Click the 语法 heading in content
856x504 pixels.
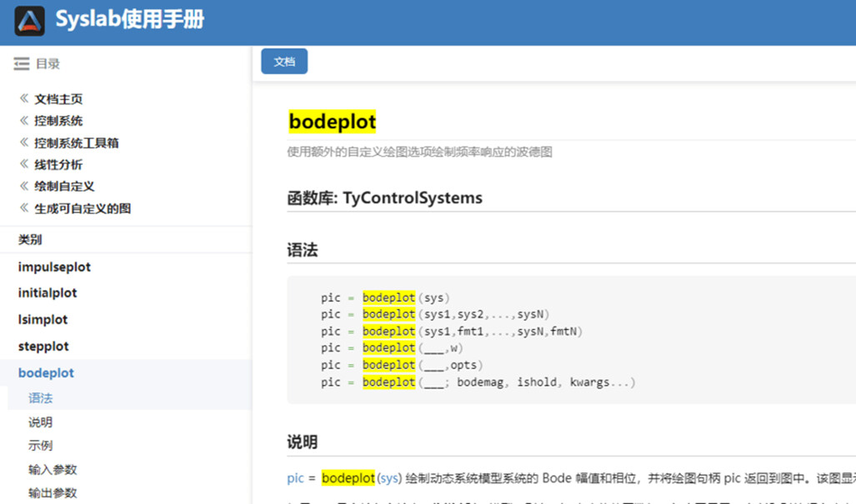coord(303,250)
